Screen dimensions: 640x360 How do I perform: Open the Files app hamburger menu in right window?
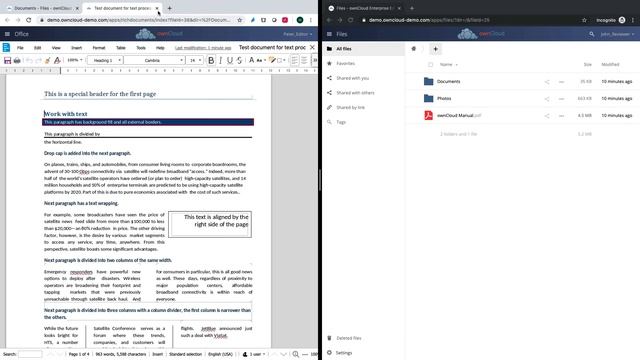point(329,34)
